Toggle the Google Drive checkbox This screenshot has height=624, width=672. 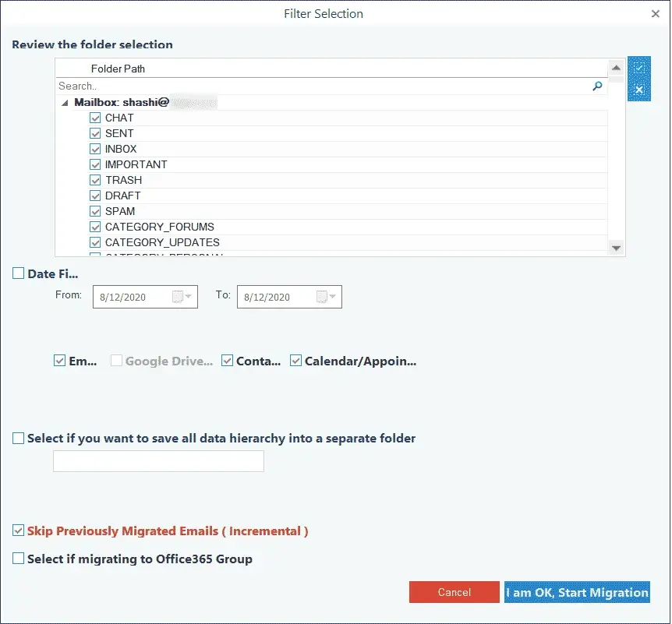coord(116,361)
